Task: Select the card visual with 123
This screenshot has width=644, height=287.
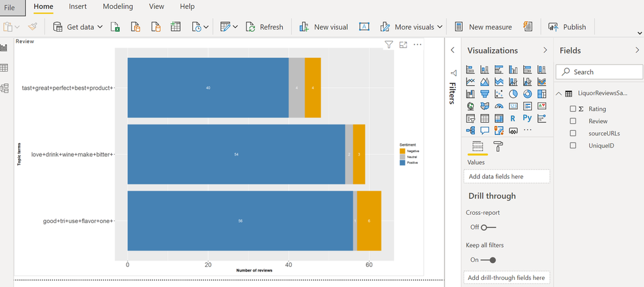Action: [x=513, y=106]
